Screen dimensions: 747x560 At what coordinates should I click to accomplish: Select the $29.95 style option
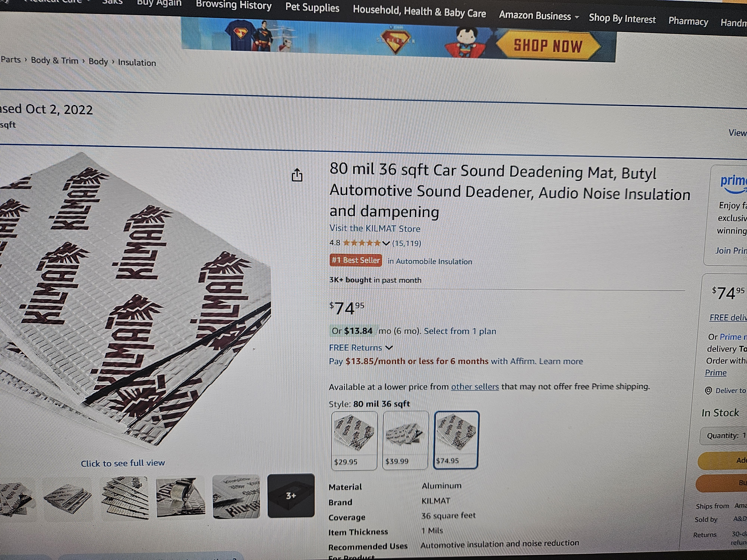coord(354,440)
